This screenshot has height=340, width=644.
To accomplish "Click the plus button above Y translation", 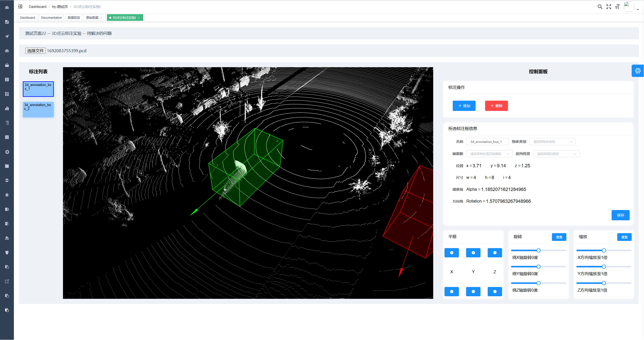I will pyautogui.click(x=473, y=253).
